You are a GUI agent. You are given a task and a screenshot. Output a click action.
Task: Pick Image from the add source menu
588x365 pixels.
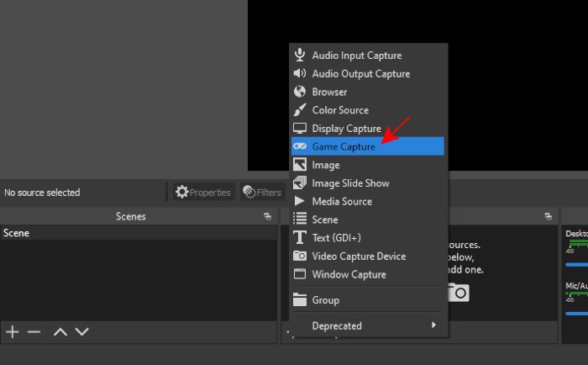coord(368,165)
